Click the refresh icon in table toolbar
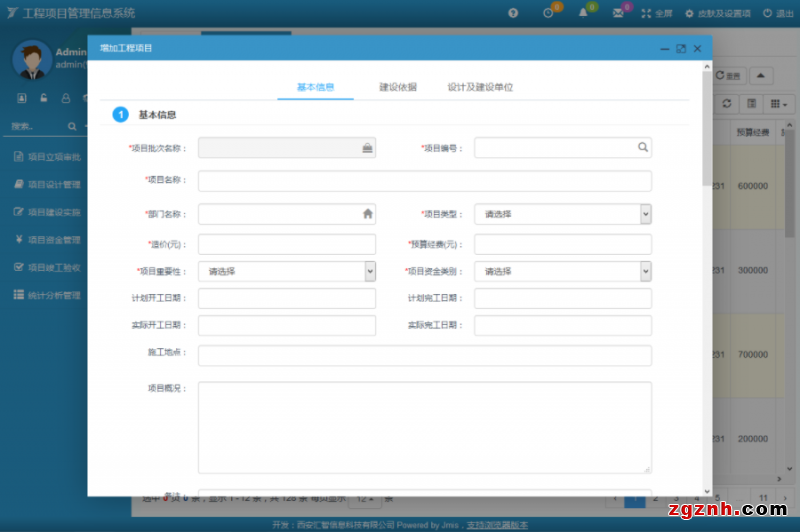The width and height of the screenshot is (800, 532). [x=726, y=103]
